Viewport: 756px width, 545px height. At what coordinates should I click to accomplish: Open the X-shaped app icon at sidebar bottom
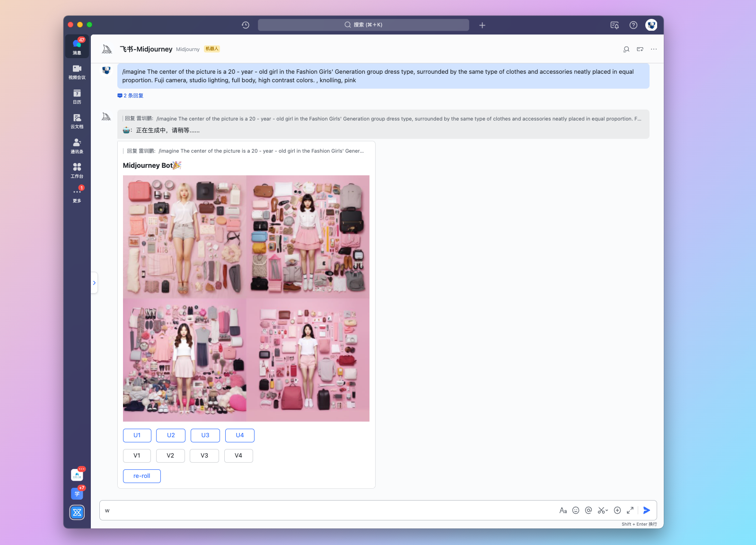pos(77,512)
